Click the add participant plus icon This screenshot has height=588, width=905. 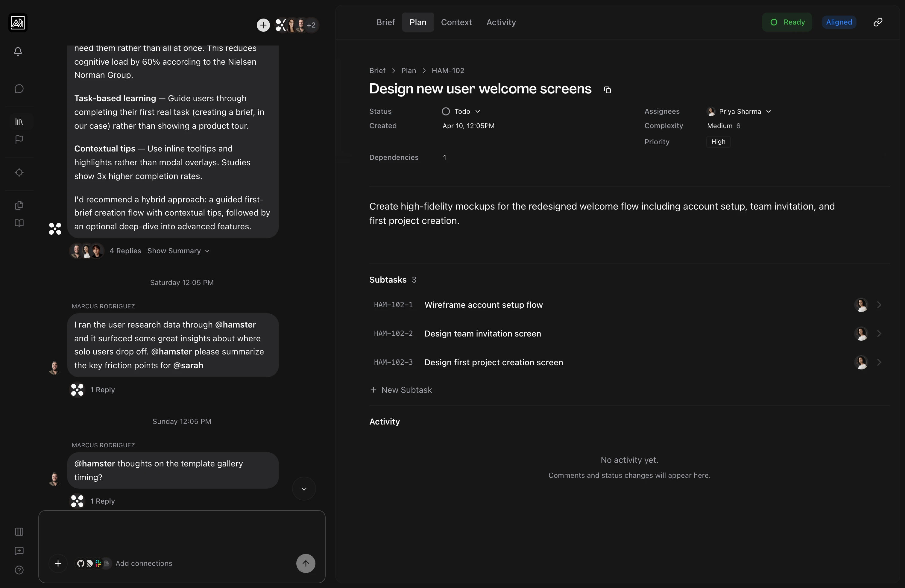point(263,25)
